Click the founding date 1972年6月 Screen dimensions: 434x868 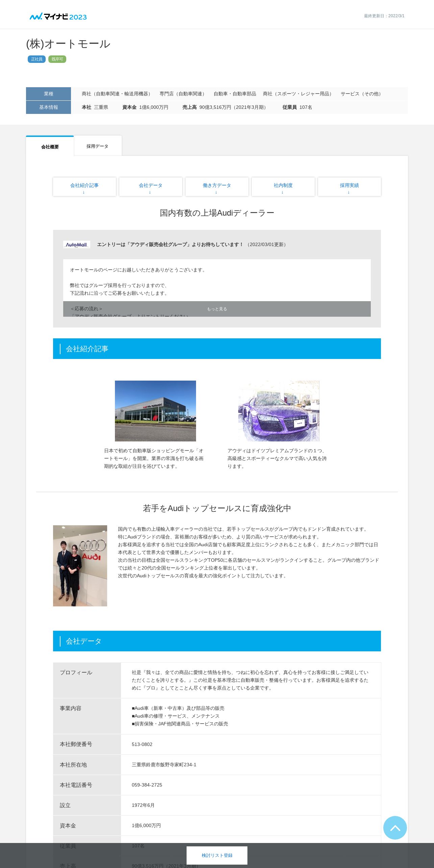click(143, 805)
